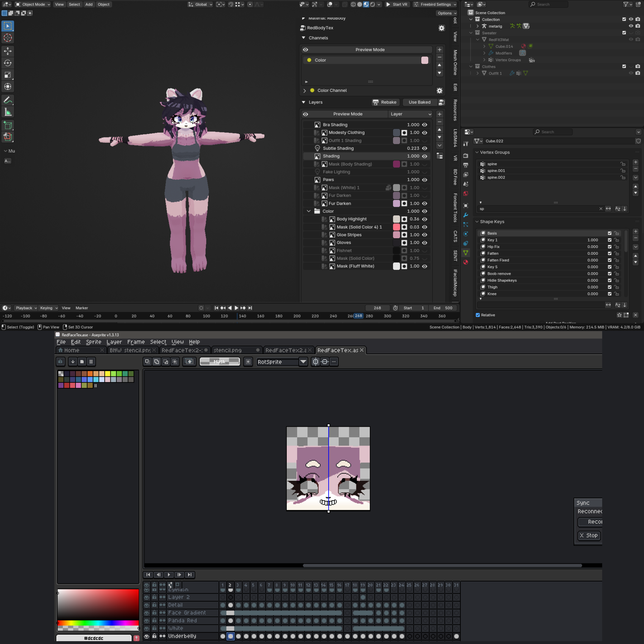The height and width of the screenshot is (644, 644).
Task: Click the Aseprite hex color field #dcdcdc
Action: click(94, 638)
